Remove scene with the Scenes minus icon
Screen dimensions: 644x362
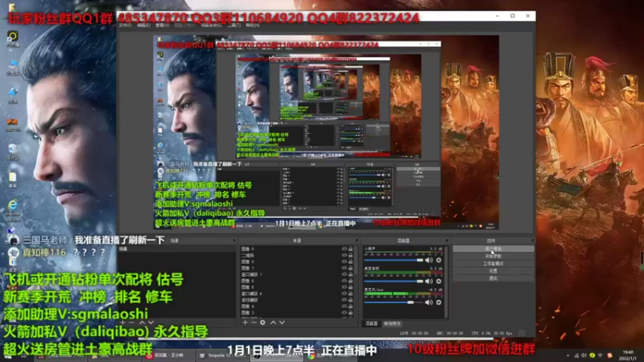tap(131, 323)
